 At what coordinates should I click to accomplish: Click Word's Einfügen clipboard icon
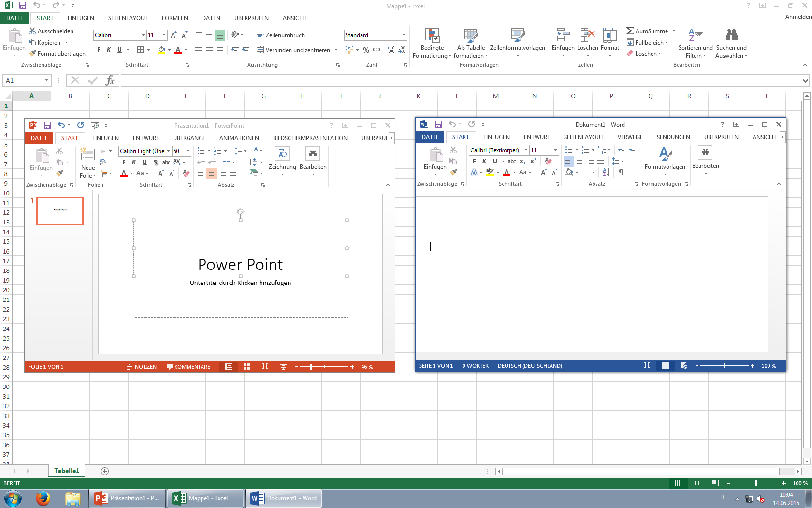coord(436,154)
